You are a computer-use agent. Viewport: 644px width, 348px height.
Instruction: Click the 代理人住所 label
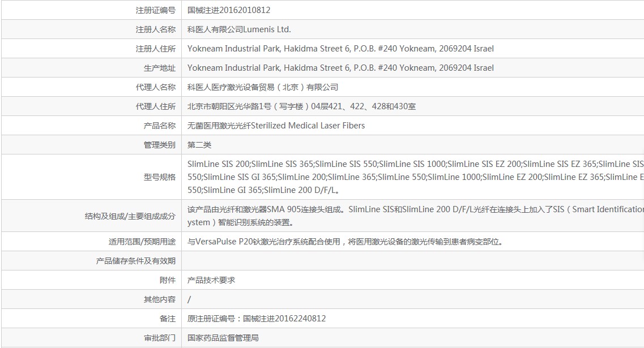click(156, 106)
